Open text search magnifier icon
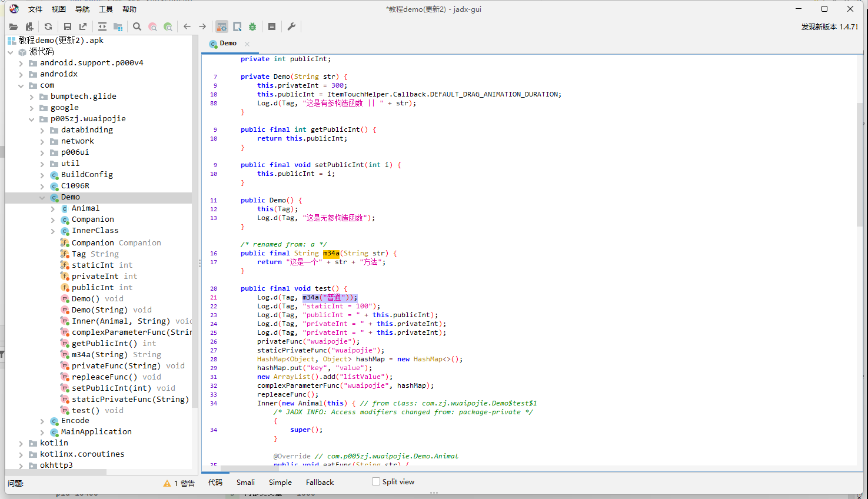868x499 pixels. click(137, 26)
